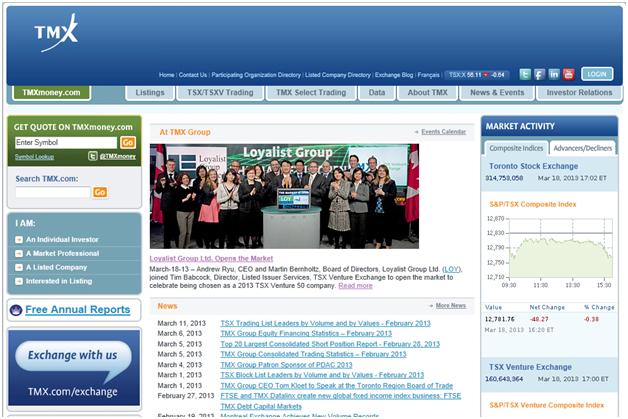
Task: Click the S&P/TSX Composite Index title
Action: point(533,205)
